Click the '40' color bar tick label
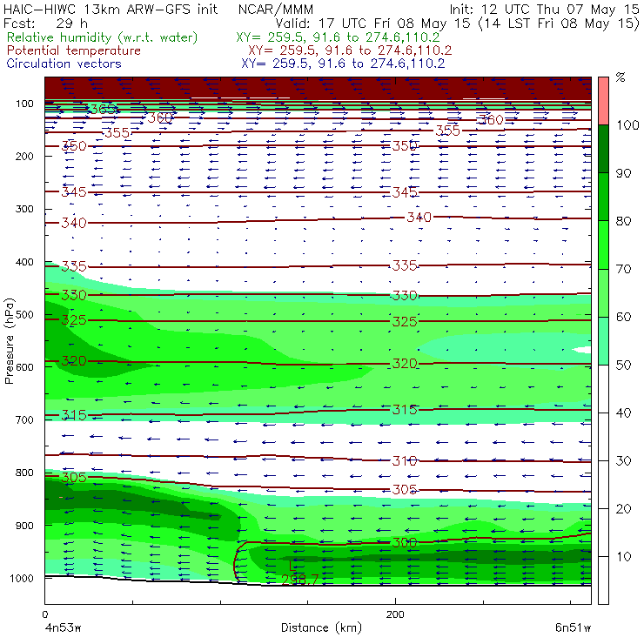This screenshot has width=644, height=644. 623,413
